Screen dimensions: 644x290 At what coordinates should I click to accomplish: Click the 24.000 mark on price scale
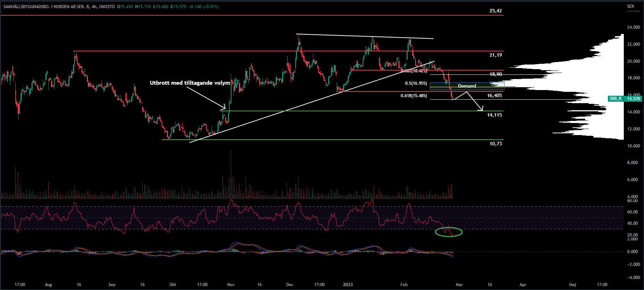click(x=633, y=27)
